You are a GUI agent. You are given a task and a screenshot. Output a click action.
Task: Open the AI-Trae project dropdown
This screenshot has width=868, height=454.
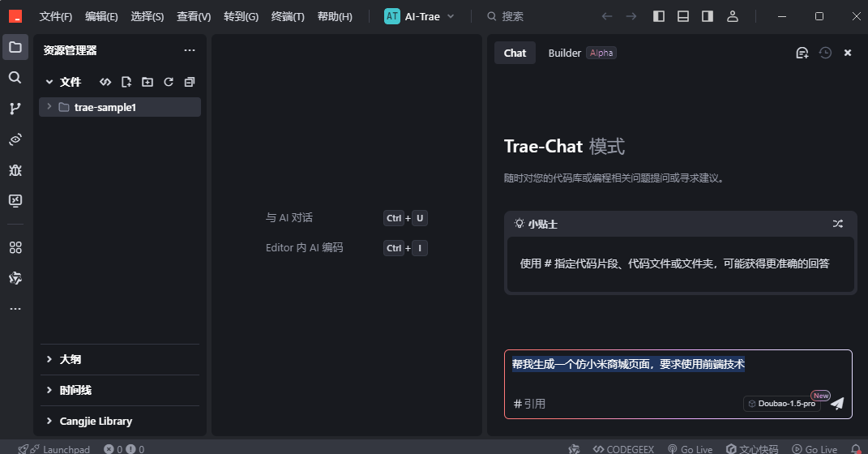tap(420, 16)
